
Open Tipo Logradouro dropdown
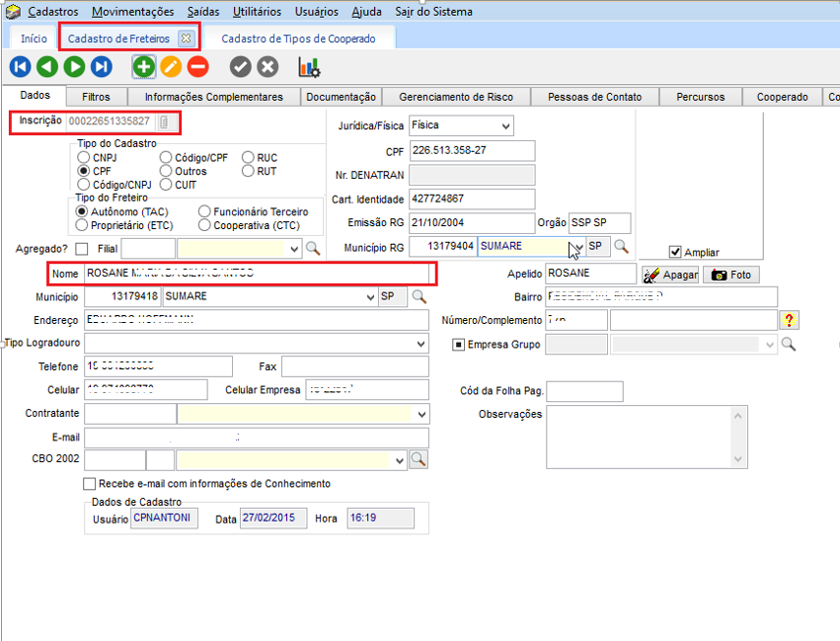point(421,344)
